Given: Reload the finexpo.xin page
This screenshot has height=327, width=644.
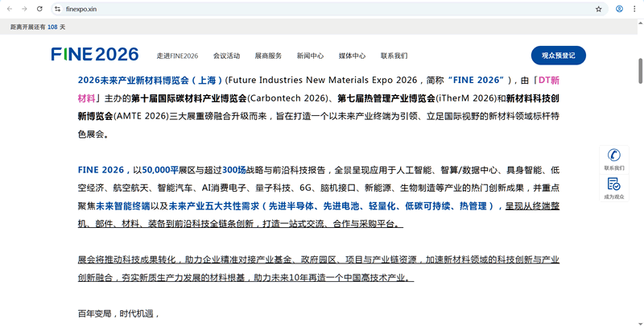Looking at the screenshot, I should [39, 9].
